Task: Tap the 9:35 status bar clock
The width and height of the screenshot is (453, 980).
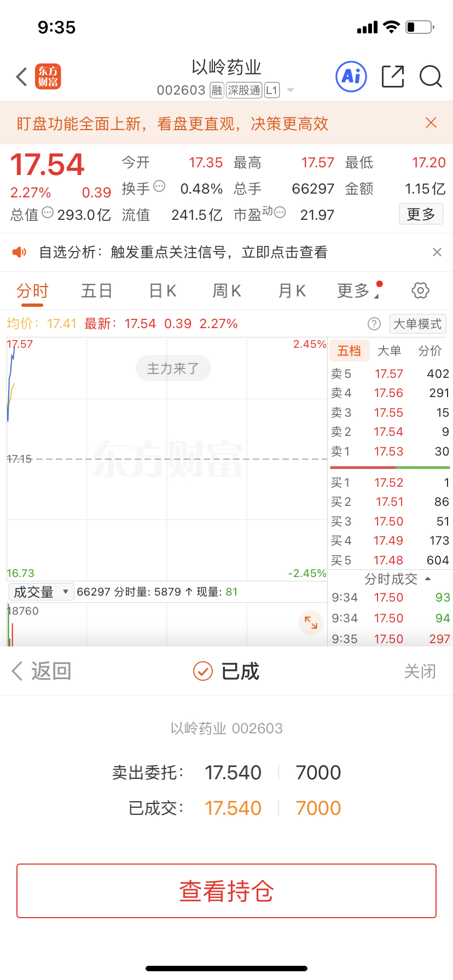Action: [x=56, y=27]
